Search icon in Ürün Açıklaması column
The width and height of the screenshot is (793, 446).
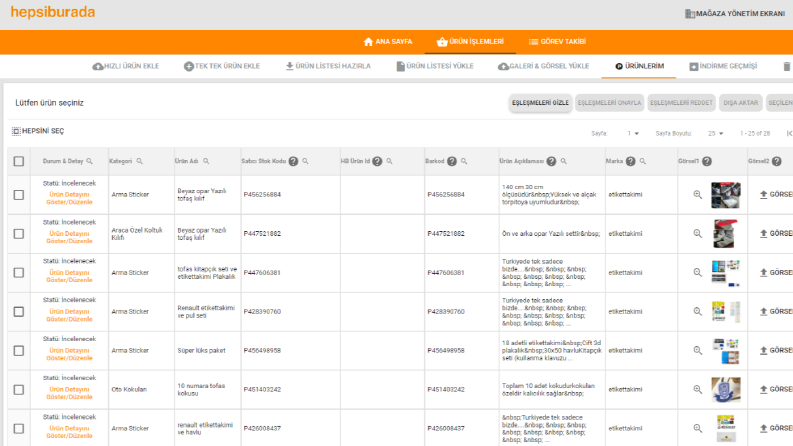(x=563, y=161)
